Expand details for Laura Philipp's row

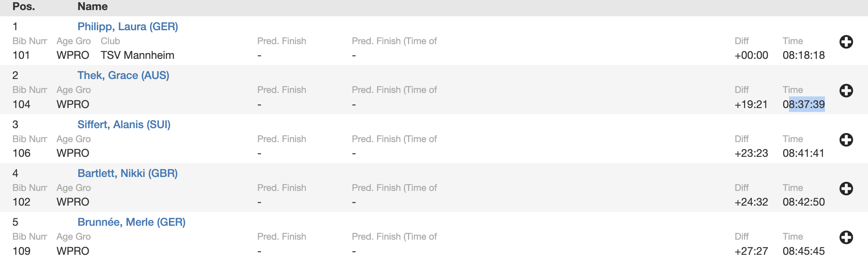pyautogui.click(x=846, y=42)
